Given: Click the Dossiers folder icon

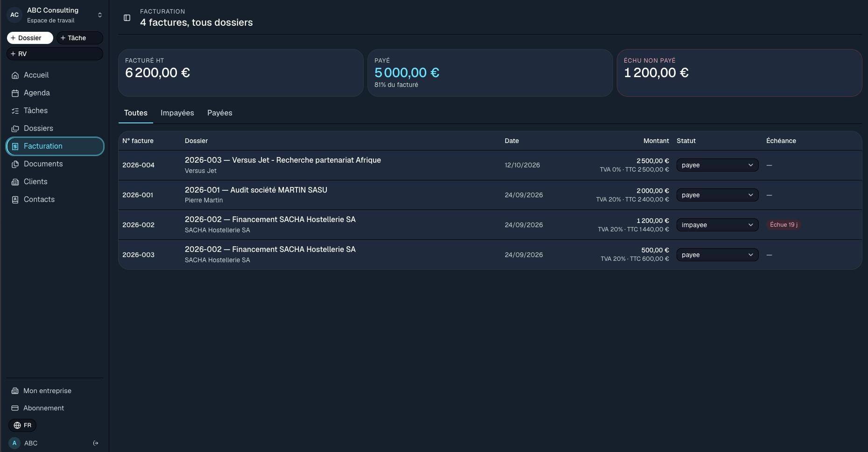Looking at the screenshot, I should 15,129.
